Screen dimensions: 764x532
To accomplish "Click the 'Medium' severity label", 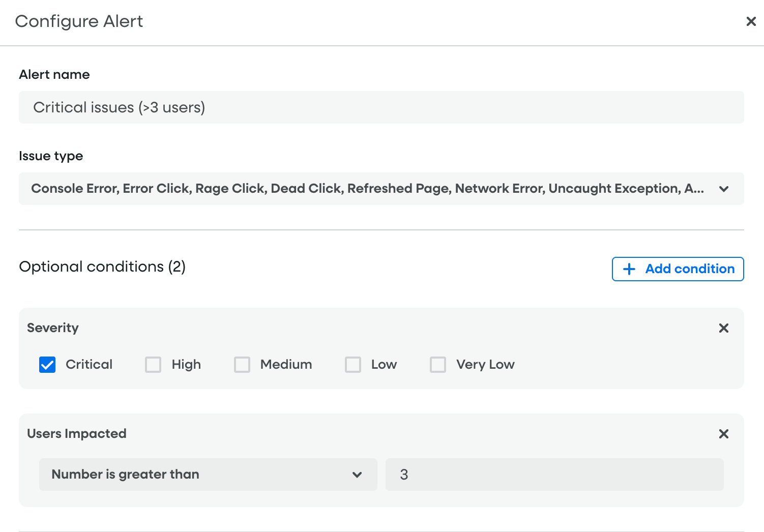I will [x=286, y=365].
